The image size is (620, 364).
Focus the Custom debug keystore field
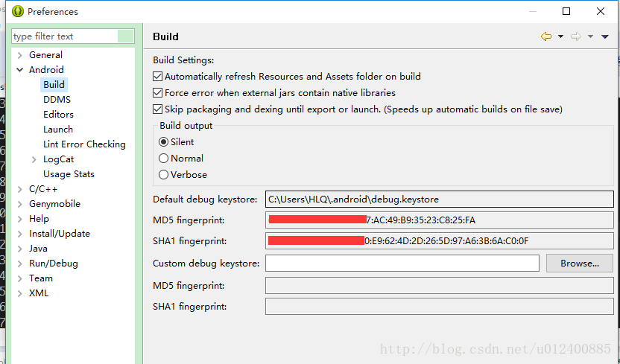tap(402, 264)
